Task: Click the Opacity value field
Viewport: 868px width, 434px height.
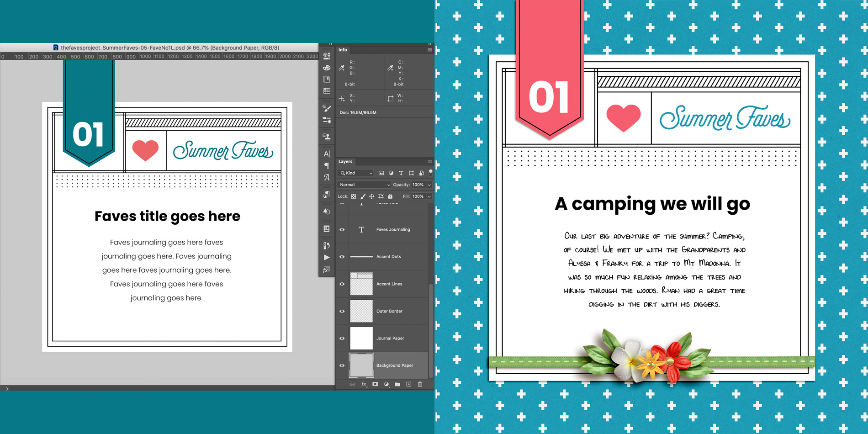Action: coord(418,185)
